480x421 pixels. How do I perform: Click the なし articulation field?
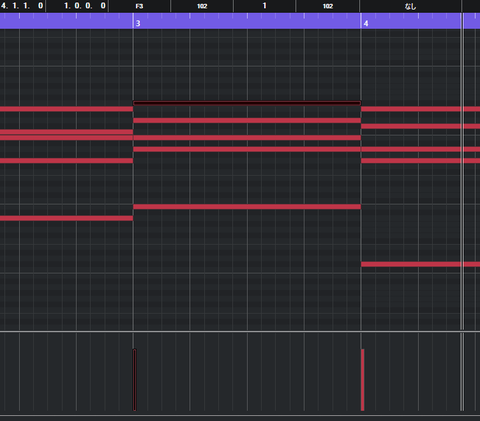click(x=410, y=6)
